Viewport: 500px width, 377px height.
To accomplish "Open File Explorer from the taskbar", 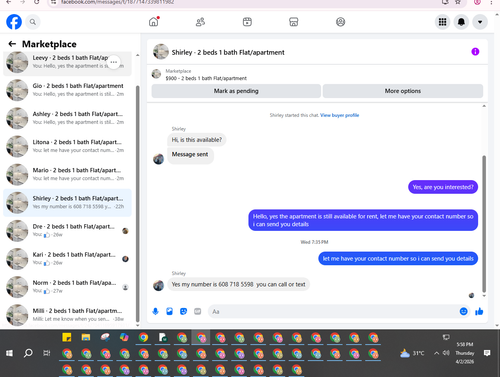I will tap(86, 337).
